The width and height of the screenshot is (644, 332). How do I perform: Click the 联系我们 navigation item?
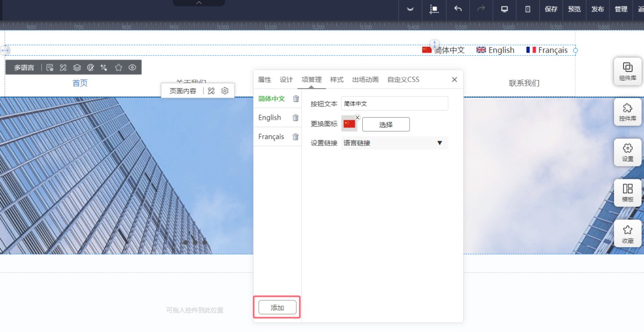point(524,83)
